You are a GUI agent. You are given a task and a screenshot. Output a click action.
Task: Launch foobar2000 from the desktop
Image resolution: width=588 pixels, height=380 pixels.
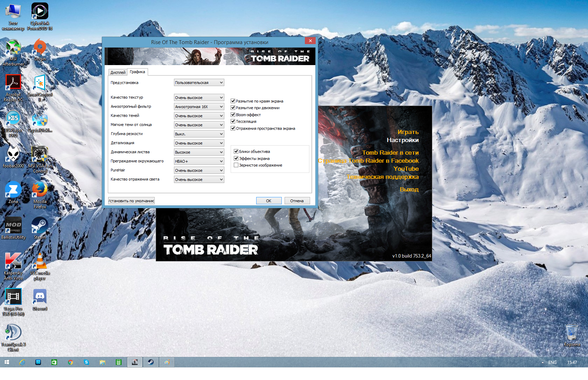[x=13, y=157]
